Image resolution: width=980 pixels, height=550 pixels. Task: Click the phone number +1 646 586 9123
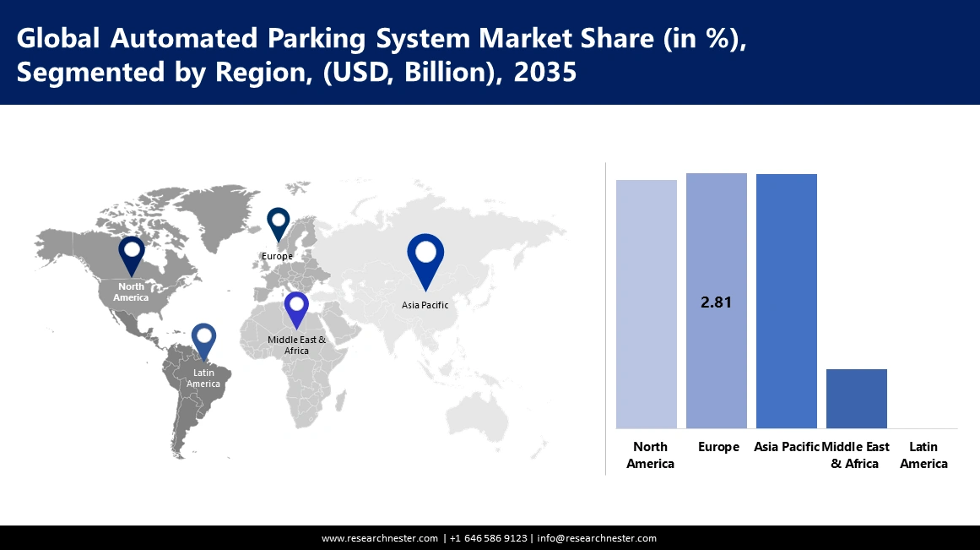(x=488, y=538)
